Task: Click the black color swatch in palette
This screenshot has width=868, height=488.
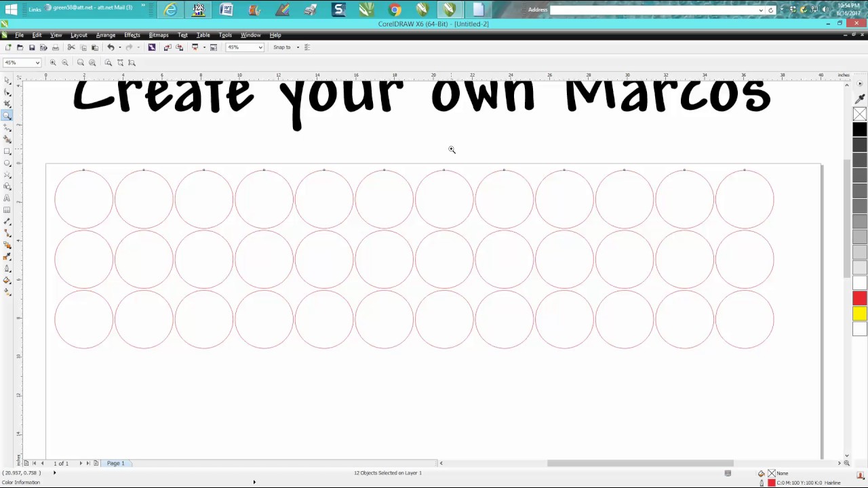Action: click(859, 129)
